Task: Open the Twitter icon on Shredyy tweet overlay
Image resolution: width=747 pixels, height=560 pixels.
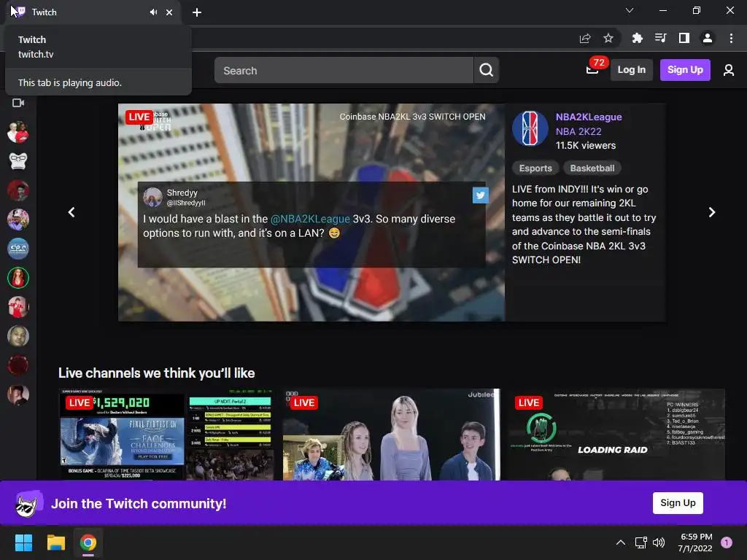Action: click(480, 195)
